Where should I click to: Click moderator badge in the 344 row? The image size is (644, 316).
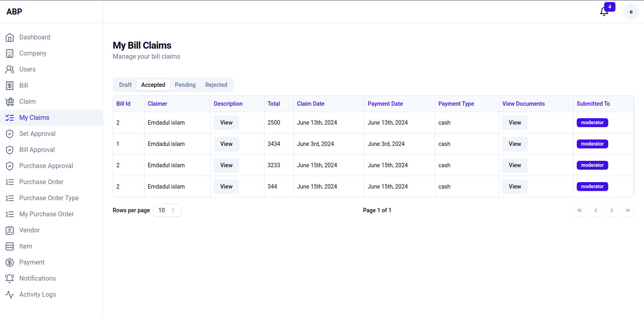click(592, 187)
